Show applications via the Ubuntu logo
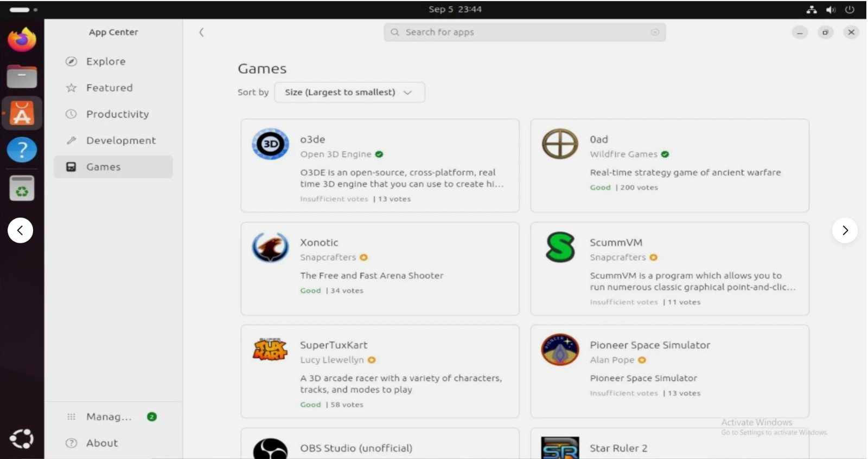The height and width of the screenshot is (459, 868). pos(22,438)
